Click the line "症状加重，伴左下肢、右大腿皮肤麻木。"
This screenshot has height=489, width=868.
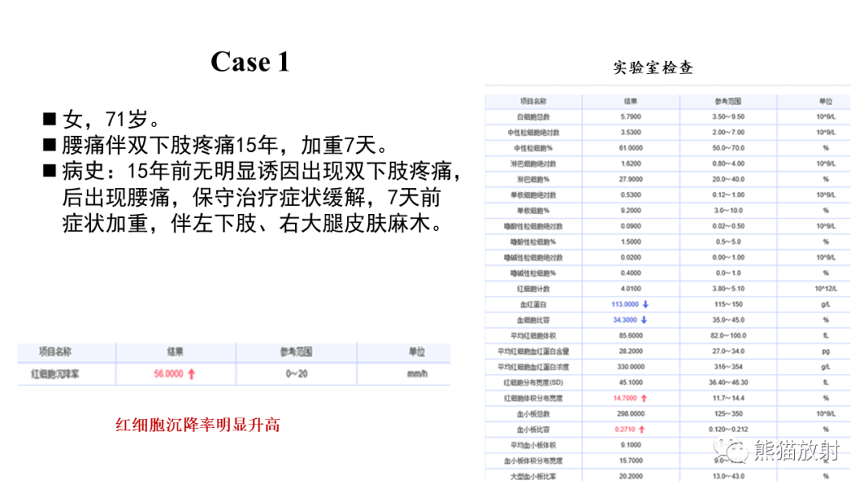tap(252, 224)
